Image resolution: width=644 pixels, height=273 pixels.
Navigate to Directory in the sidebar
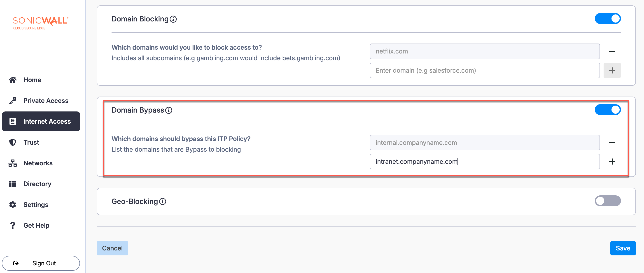(37, 184)
